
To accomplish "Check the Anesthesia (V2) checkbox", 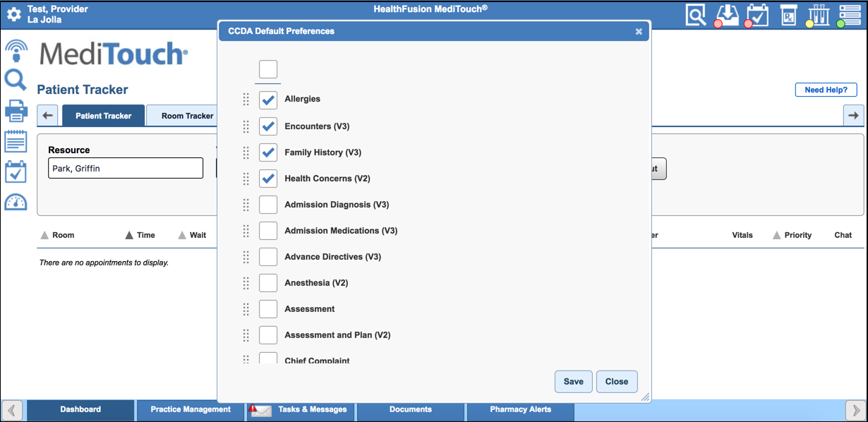I will (268, 283).
